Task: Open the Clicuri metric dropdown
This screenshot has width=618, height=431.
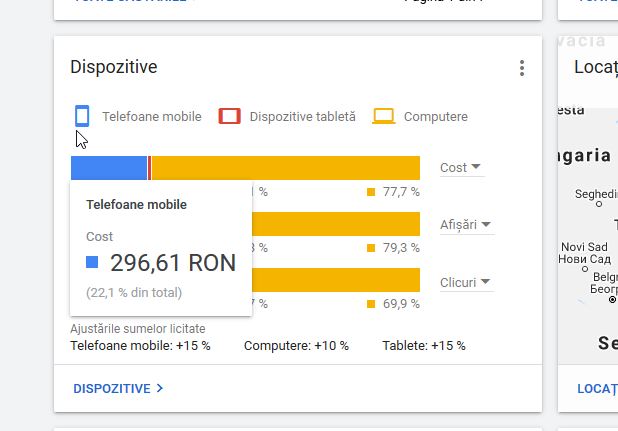Action: pos(466,283)
